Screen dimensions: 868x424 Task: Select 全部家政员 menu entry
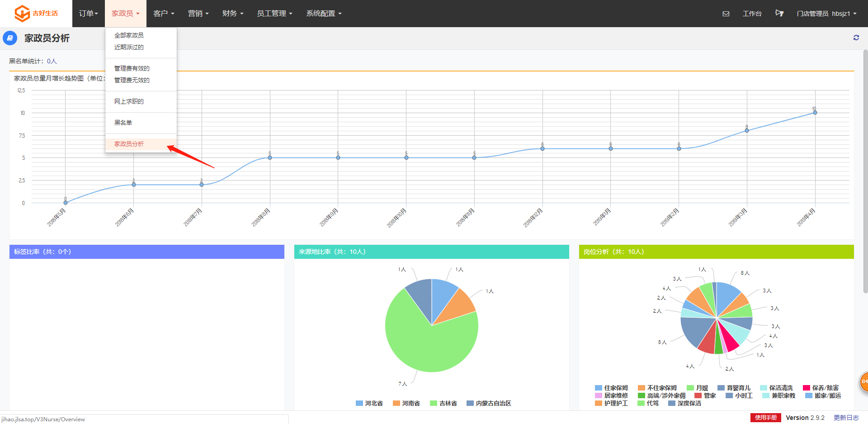tap(141, 35)
